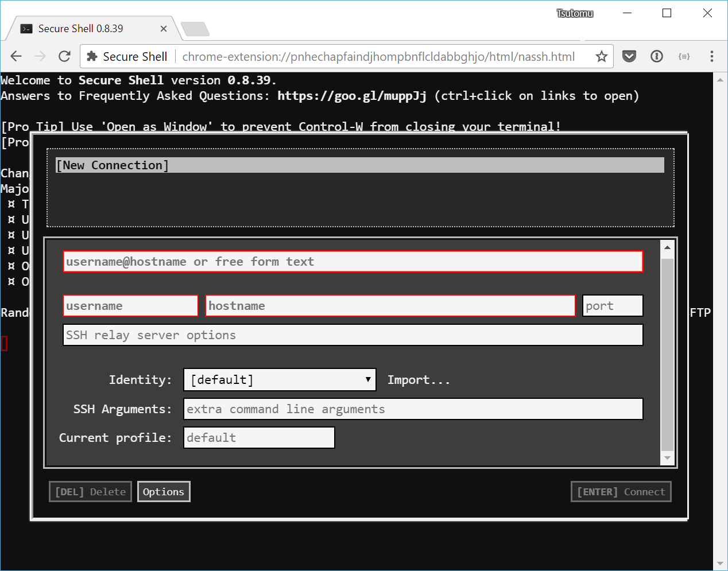This screenshot has height=571, width=728.
Task: Click the browser forward arrow
Action: tap(40, 56)
